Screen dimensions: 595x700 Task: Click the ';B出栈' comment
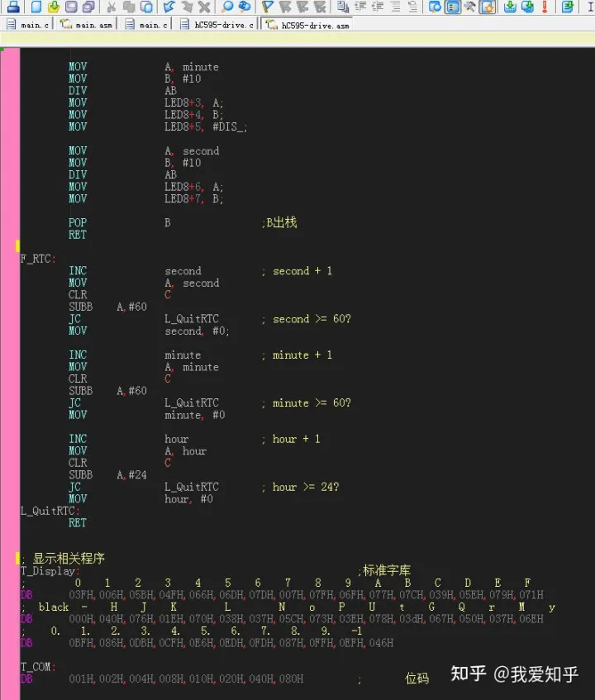[279, 222]
